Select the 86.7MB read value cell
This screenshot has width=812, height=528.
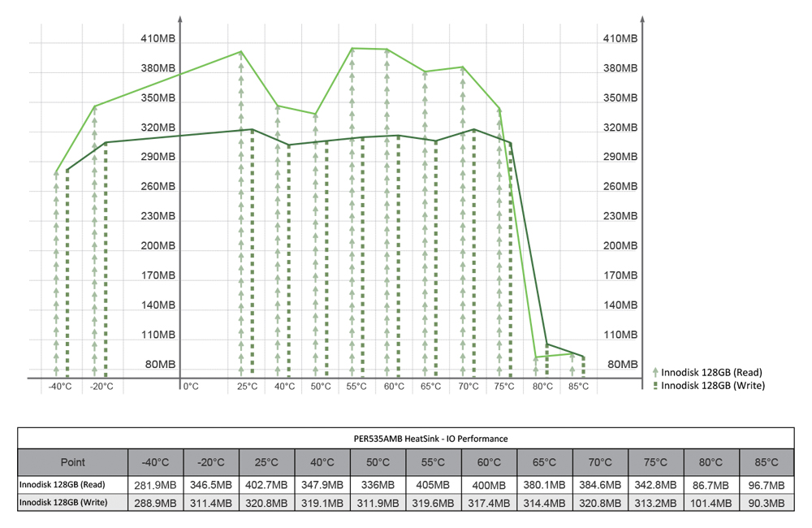711,484
